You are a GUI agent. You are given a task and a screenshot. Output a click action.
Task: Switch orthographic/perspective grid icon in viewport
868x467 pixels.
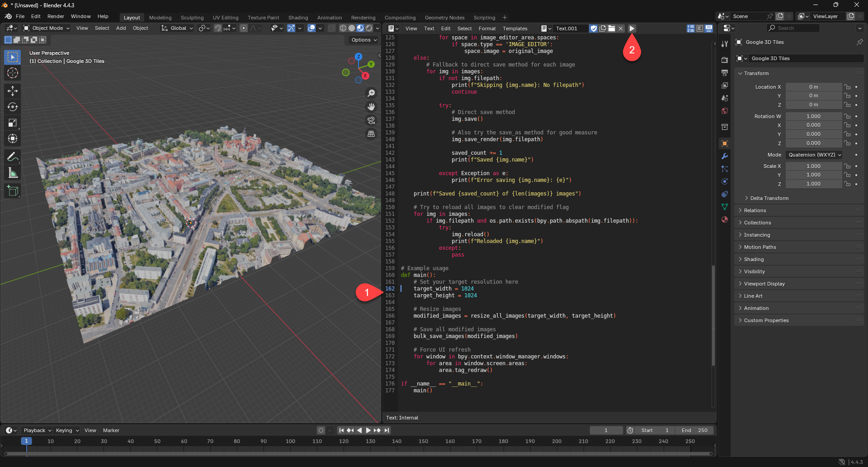coord(371,134)
